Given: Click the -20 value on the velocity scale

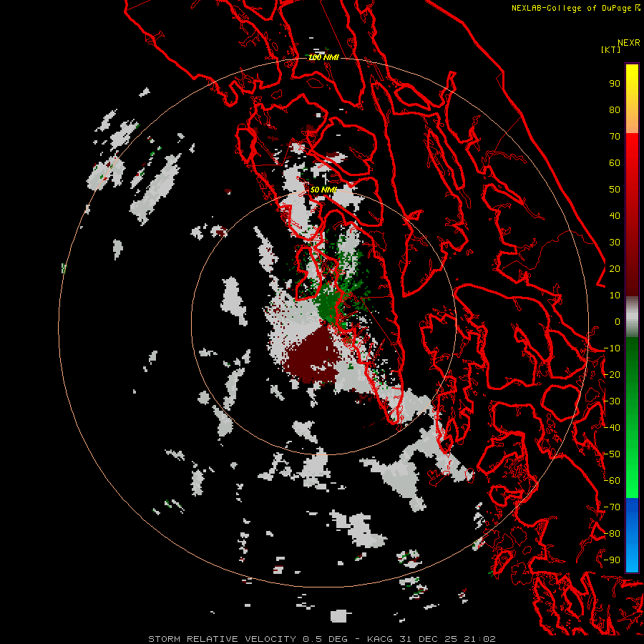Looking at the screenshot, I should [612, 375].
